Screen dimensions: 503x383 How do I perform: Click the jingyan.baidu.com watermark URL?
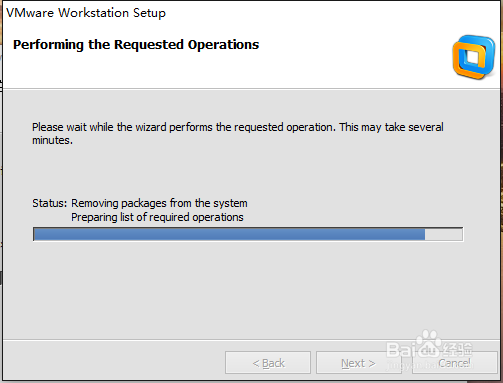[429, 366]
